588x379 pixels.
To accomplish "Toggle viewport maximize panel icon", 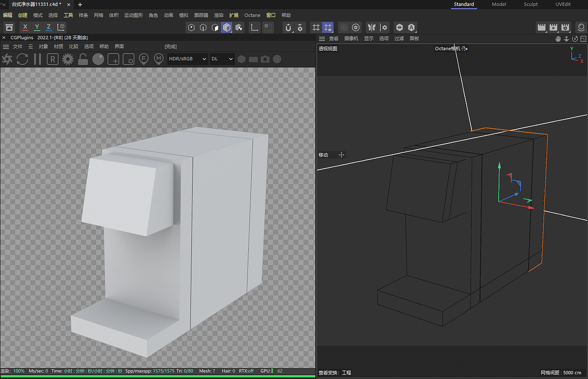I will click(x=583, y=39).
